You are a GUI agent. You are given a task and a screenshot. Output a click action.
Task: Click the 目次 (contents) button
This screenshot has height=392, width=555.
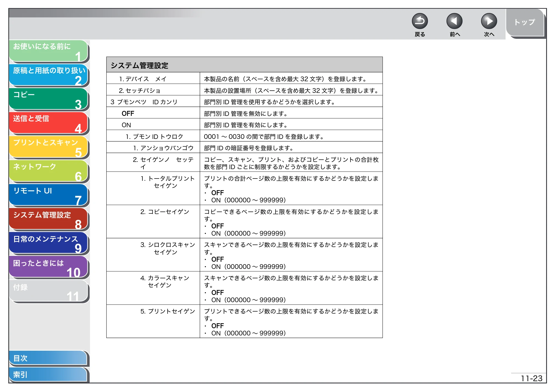tap(48, 358)
